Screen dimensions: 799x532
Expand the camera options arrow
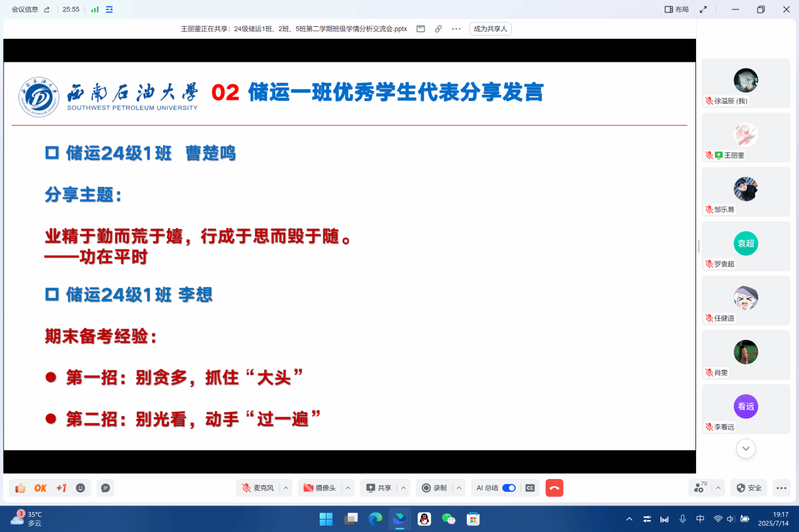pos(348,488)
